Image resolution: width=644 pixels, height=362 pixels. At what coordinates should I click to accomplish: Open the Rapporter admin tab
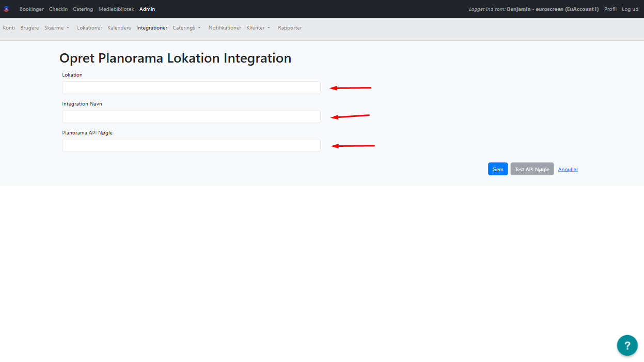290,28
